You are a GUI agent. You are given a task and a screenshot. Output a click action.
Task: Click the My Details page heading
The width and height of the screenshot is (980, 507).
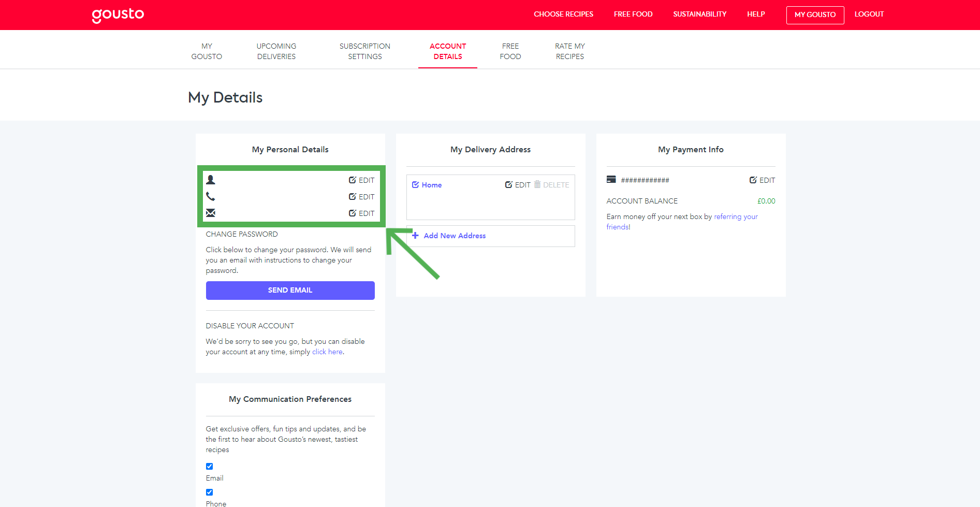point(225,97)
